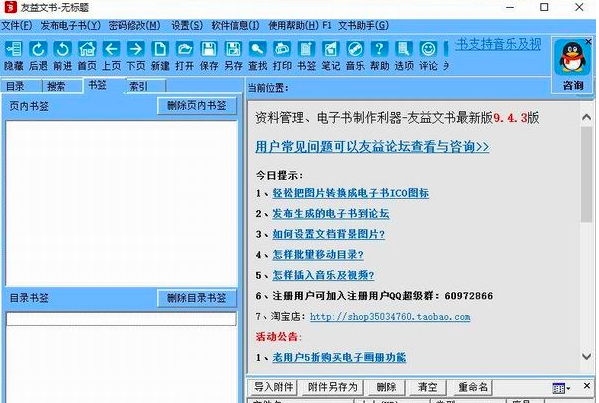Click the 今日提示: heading text
599x403 pixels.
coord(279,176)
